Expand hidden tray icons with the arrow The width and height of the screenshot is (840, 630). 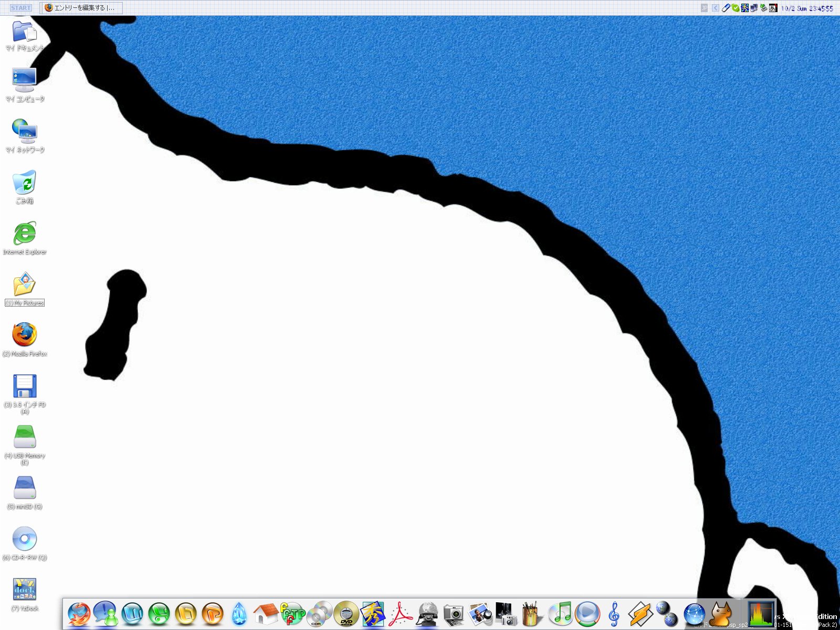pyautogui.click(x=715, y=8)
